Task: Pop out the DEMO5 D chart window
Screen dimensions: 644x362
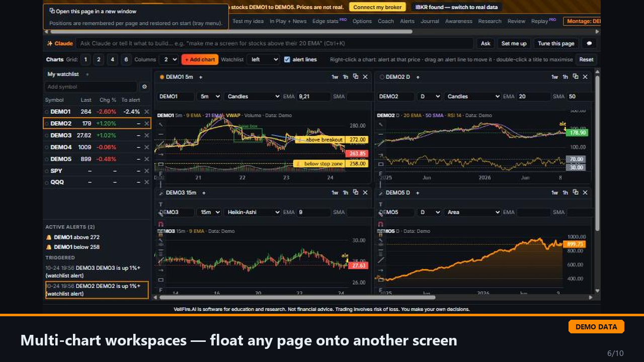Action: (575, 193)
